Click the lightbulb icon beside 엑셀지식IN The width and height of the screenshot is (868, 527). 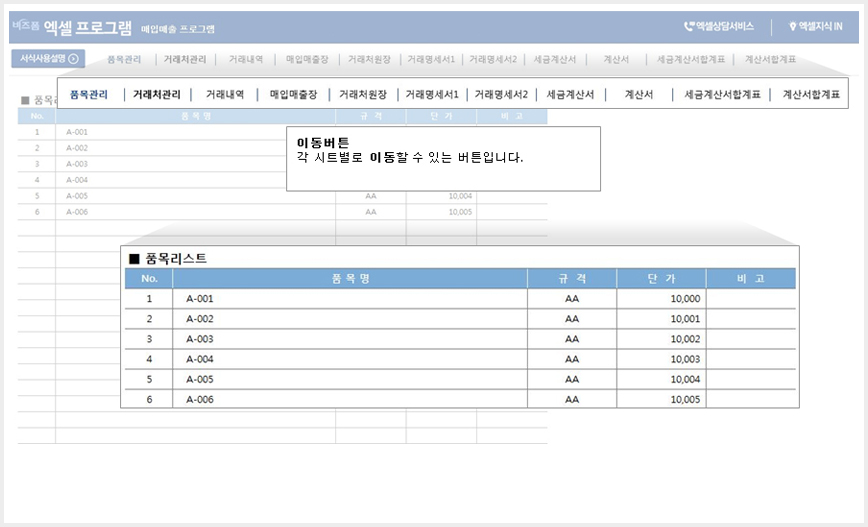click(x=793, y=26)
